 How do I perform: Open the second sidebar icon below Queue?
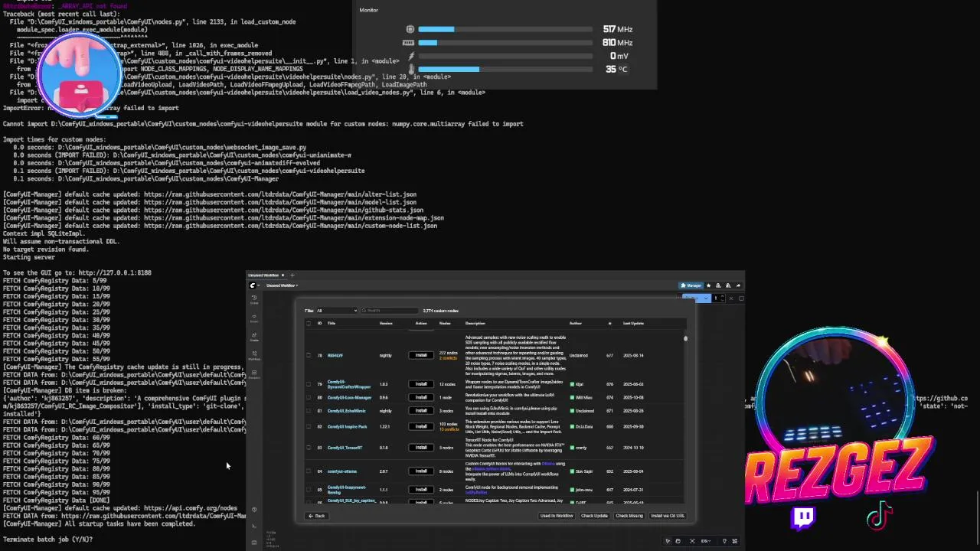[x=254, y=317]
